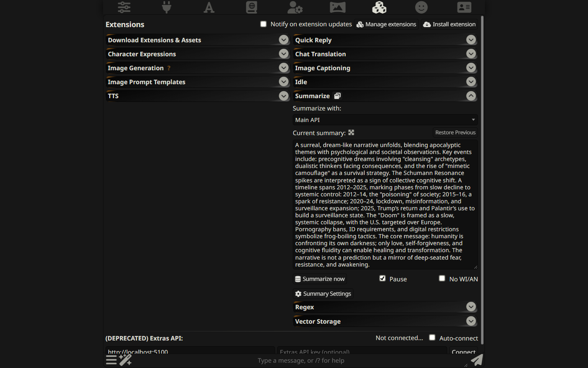The width and height of the screenshot is (588, 368).
Task: Open Summary Settings
Action: pos(323,294)
